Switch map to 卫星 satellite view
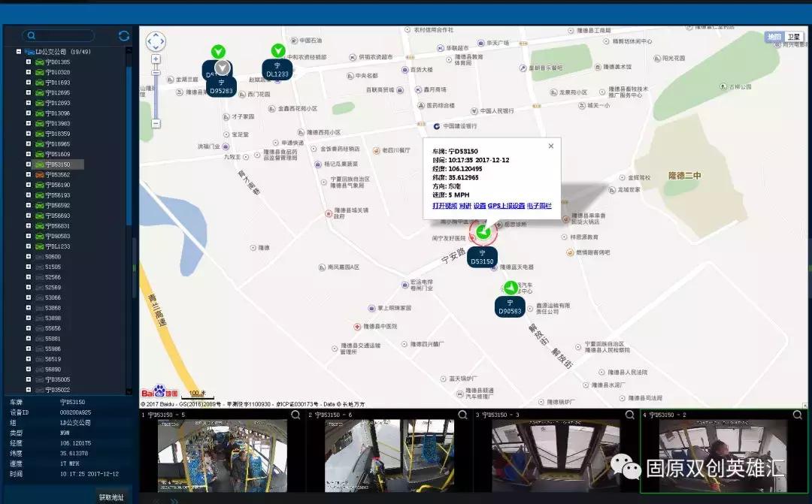Image resolution: width=812 pixels, height=504 pixels. (794, 37)
